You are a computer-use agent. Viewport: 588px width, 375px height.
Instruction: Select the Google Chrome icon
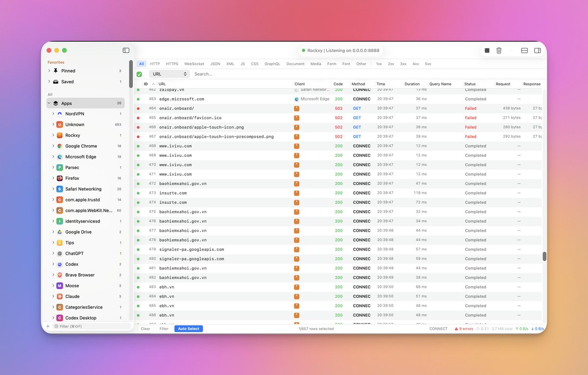(x=60, y=146)
